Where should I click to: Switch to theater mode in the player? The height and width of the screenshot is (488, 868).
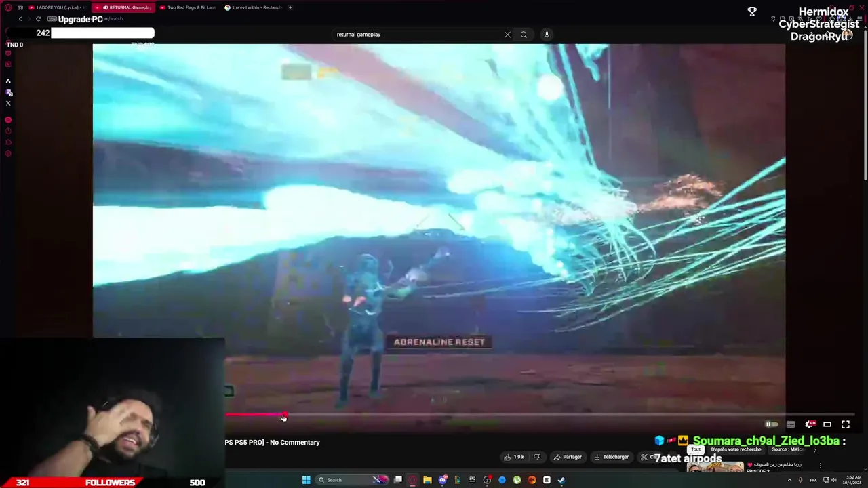click(827, 424)
